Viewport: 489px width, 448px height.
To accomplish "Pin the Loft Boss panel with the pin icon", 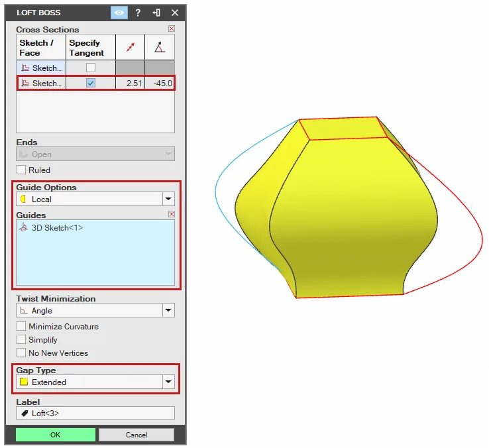I will pos(156,13).
